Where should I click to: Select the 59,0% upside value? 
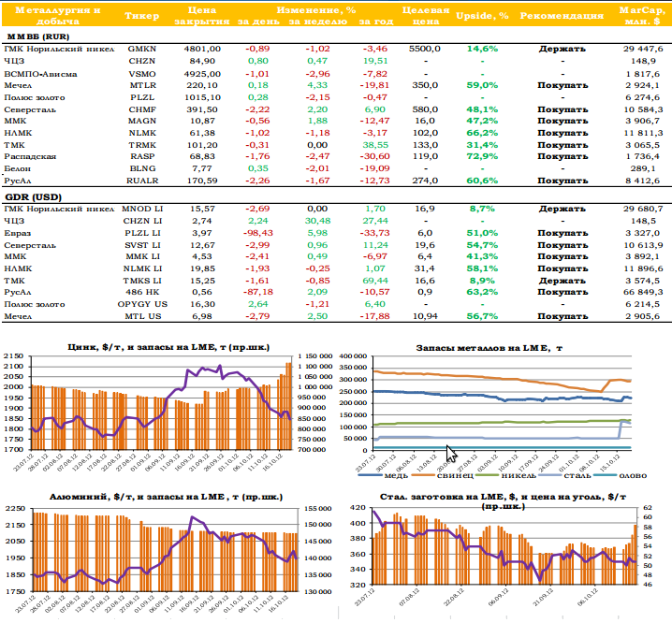pyautogui.click(x=483, y=85)
